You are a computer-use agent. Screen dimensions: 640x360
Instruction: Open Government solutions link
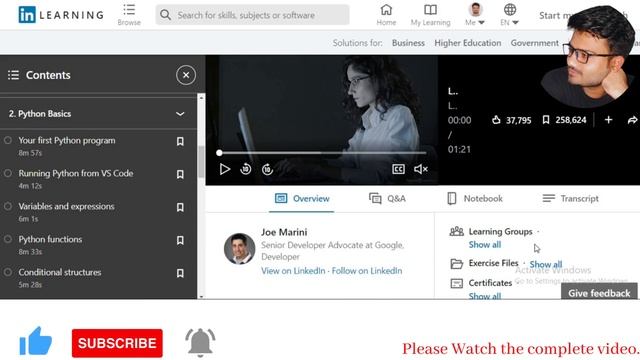pos(535,43)
